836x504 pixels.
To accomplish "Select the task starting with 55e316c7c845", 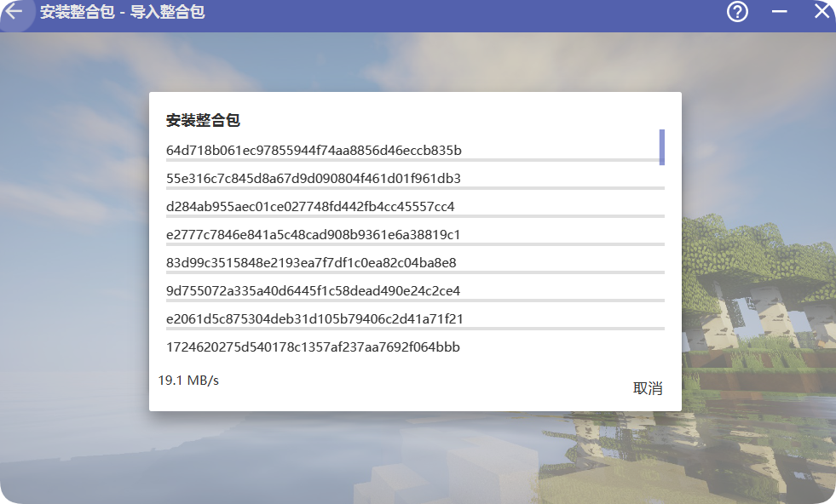I will (313, 179).
